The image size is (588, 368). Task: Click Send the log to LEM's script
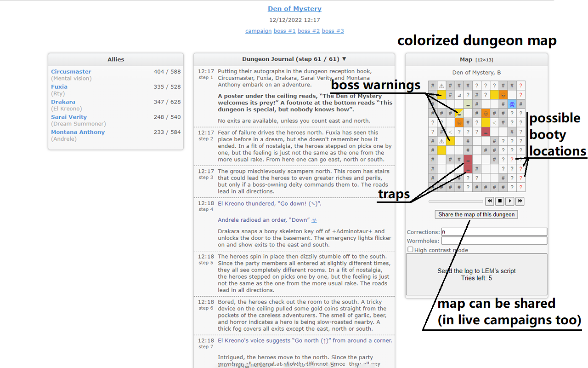pyautogui.click(x=476, y=274)
